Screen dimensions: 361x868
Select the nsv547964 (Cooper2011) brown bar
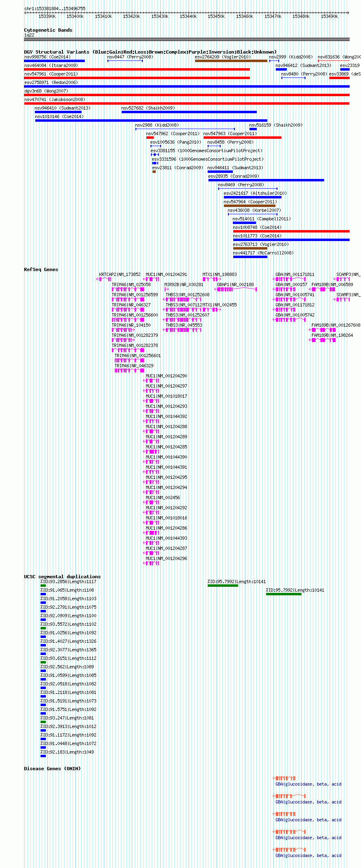tap(249, 206)
